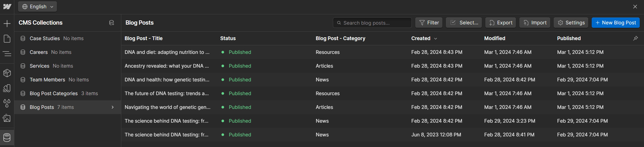Viewport: 644px width, 147px height.
Task: Open the Pages panel icon
Action: 7,39
